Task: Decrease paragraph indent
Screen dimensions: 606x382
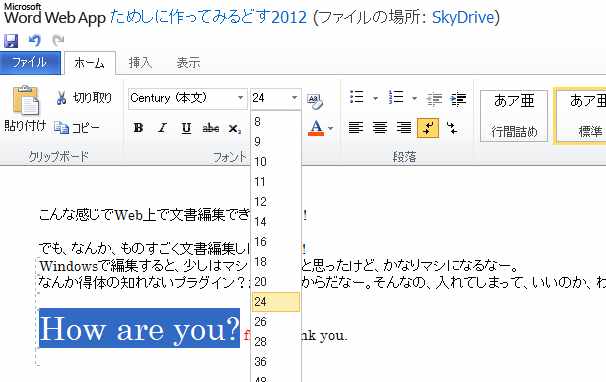Action: (x=434, y=99)
